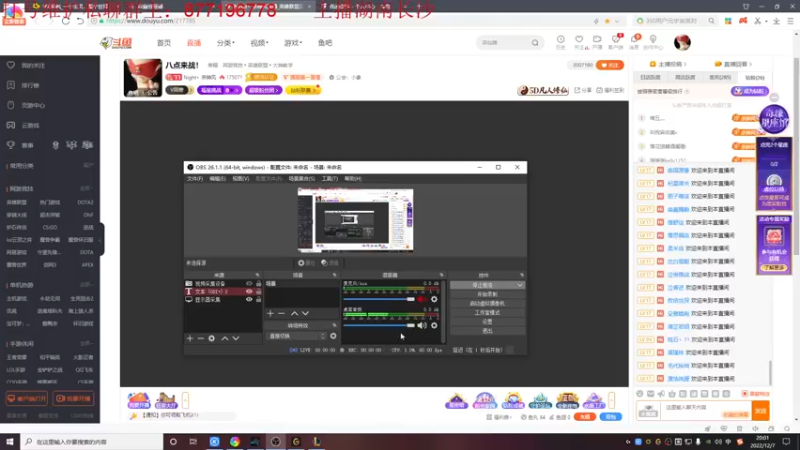Open the 游戏 dropdown in Douyu nav
Screen dimensions: 800x450
(x=293, y=43)
